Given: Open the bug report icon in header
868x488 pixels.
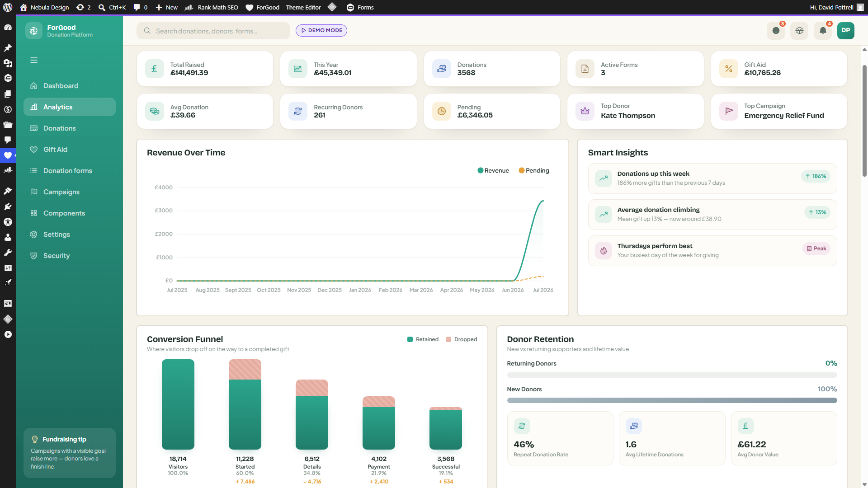Looking at the screenshot, I should pyautogui.click(x=799, y=31).
